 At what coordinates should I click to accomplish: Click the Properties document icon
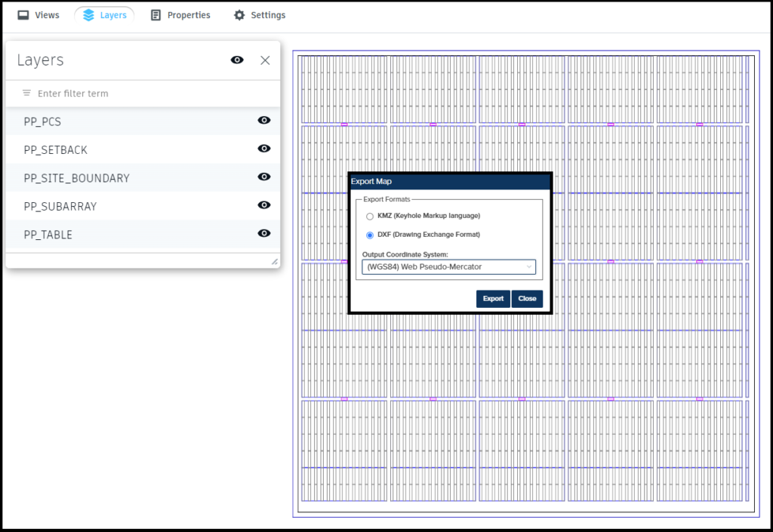(x=156, y=15)
